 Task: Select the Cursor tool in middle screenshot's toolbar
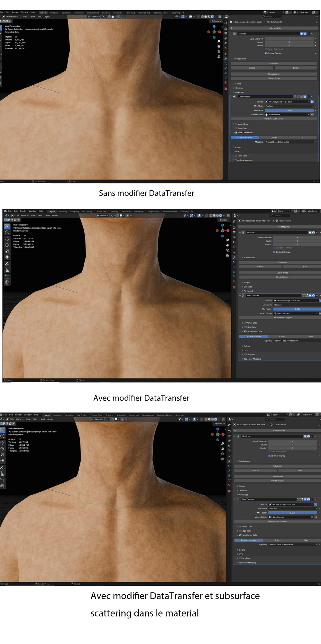click(7, 232)
